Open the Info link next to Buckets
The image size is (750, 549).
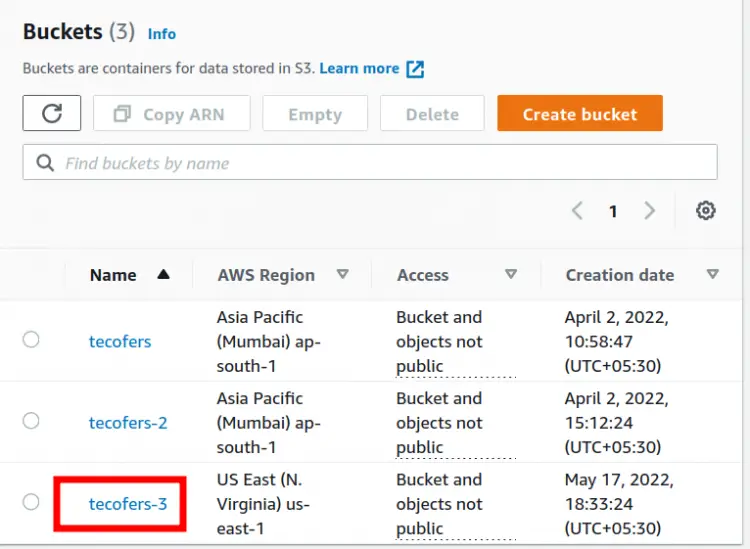click(162, 34)
